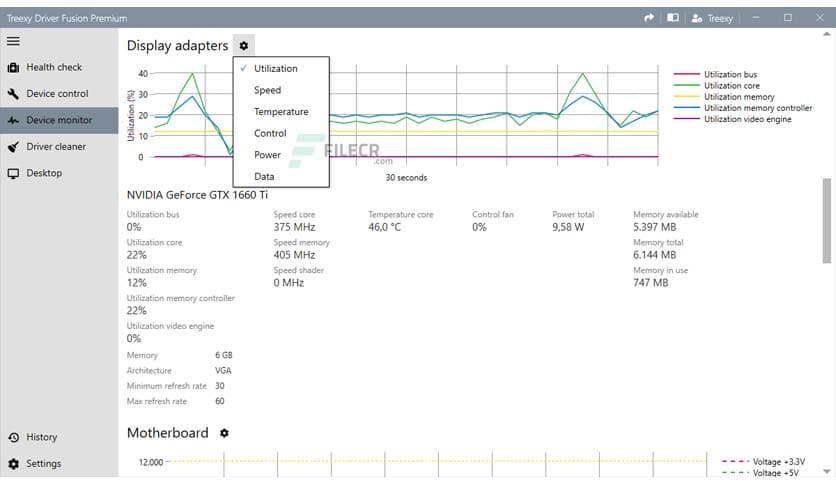Click Utilization core legend line swatch

click(x=686, y=85)
